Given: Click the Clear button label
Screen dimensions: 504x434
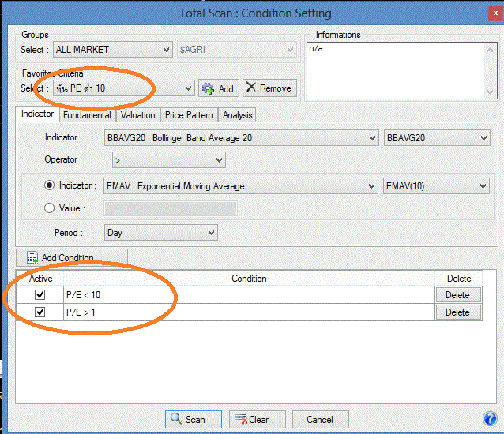Looking at the screenshot, I should click(x=259, y=420).
